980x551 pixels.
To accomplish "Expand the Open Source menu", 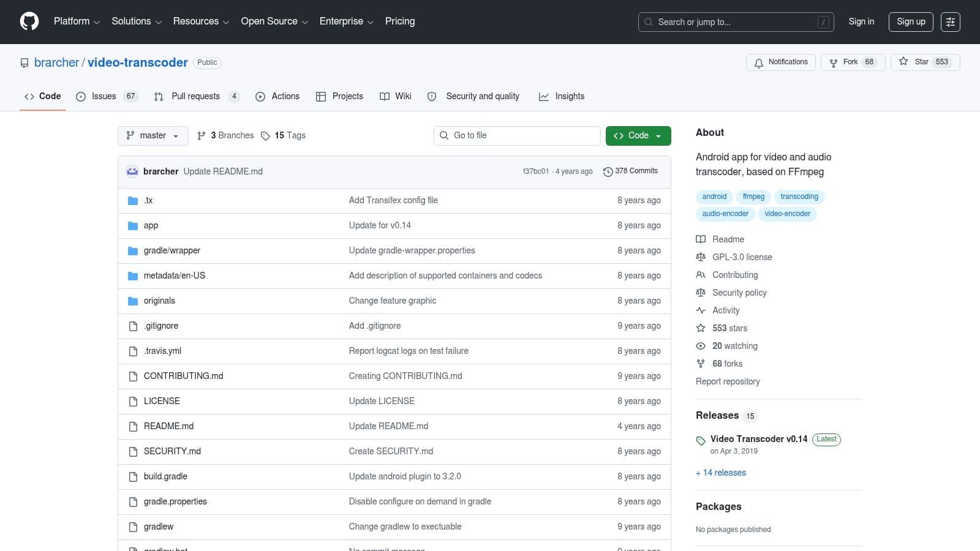I will click(x=274, y=21).
